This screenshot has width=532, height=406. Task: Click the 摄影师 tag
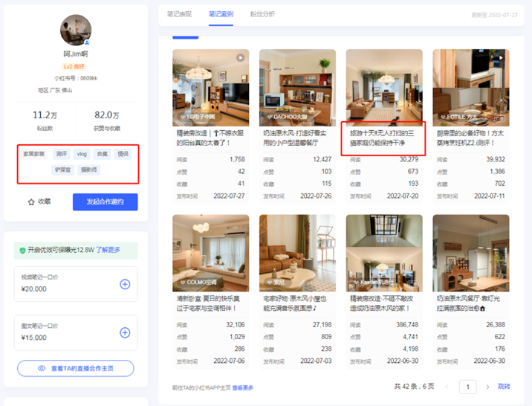(x=89, y=169)
